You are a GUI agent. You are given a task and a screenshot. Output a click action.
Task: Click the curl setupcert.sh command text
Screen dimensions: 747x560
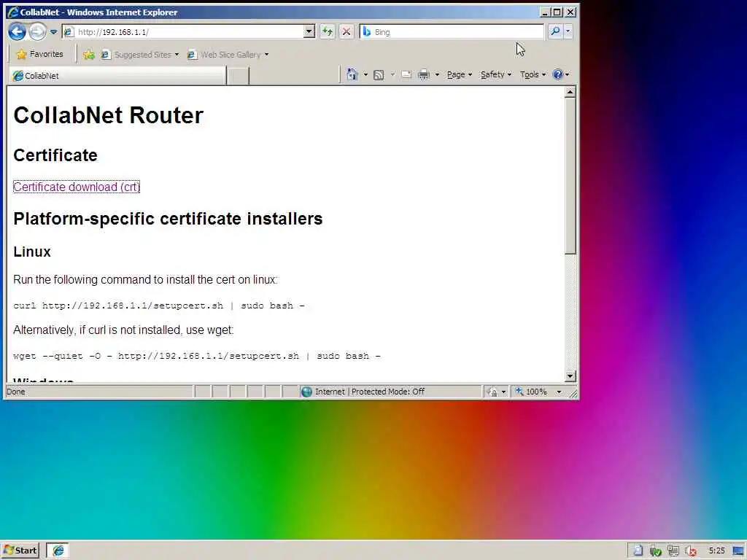[x=158, y=306]
